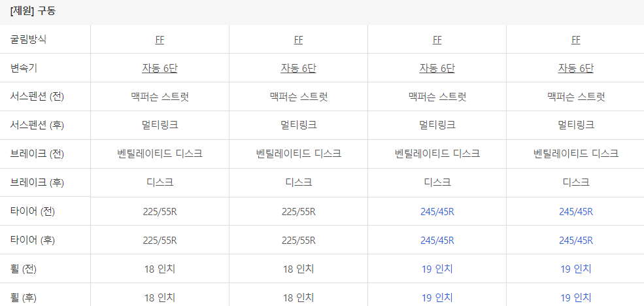This screenshot has width=644, height=306.
Task: Select the 브레이크 (후) row label
Action: 37,182
